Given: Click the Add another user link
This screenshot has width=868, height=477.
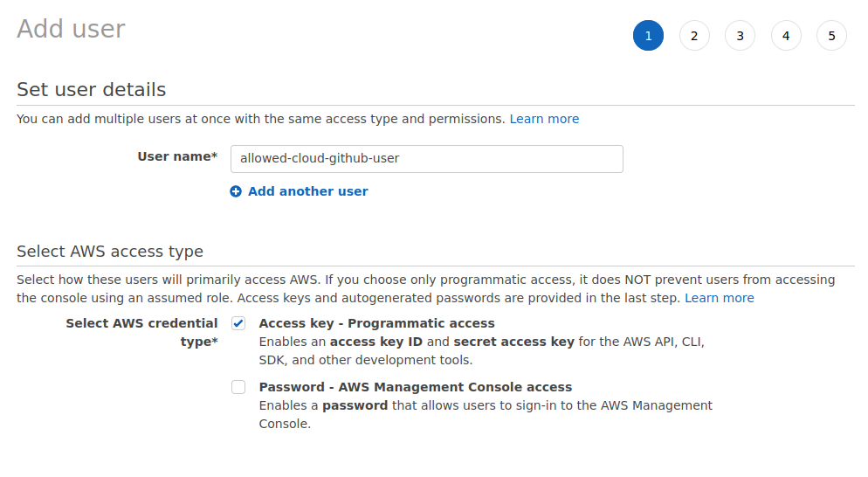Looking at the screenshot, I should 307,191.
